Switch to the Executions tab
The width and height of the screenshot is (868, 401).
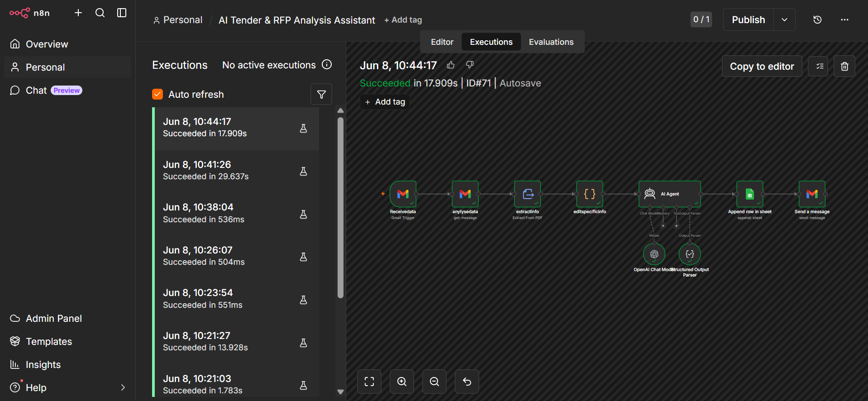[x=491, y=42]
